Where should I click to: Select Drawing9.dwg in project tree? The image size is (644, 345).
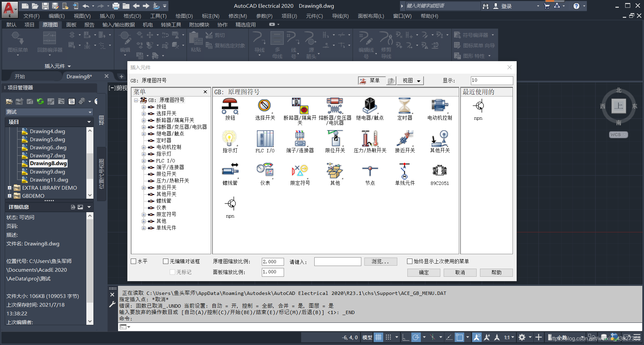[47, 171]
